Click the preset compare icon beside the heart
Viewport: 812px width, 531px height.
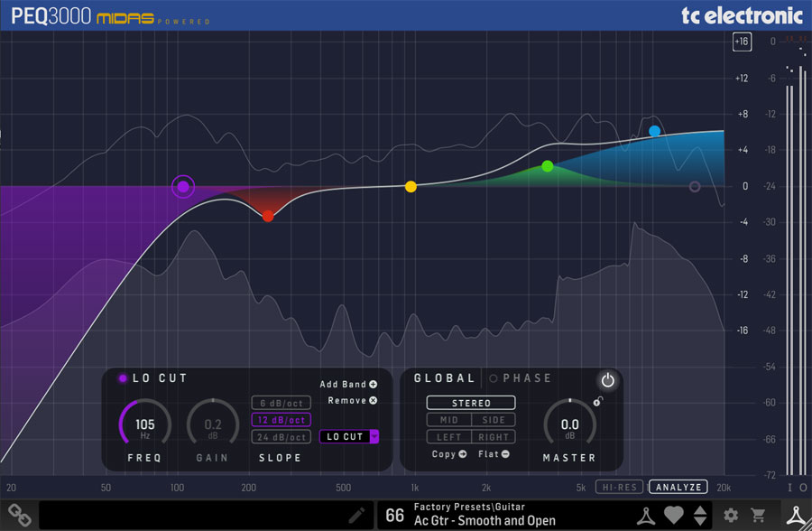click(x=646, y=516)
